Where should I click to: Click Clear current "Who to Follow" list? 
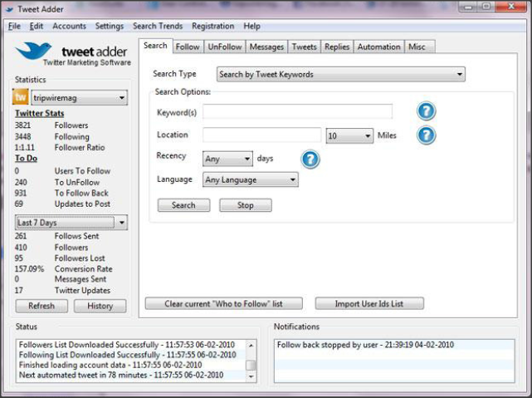tap(223, 303)
